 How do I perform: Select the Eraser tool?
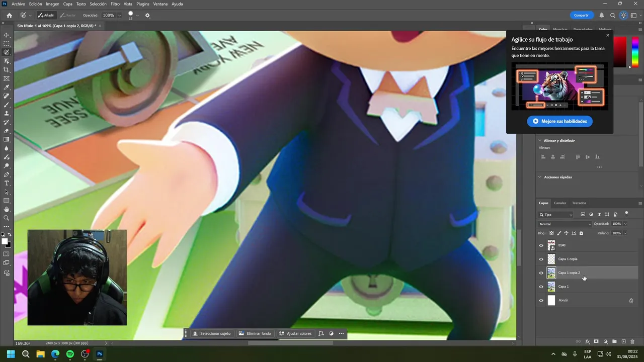(x=7, y=131)
